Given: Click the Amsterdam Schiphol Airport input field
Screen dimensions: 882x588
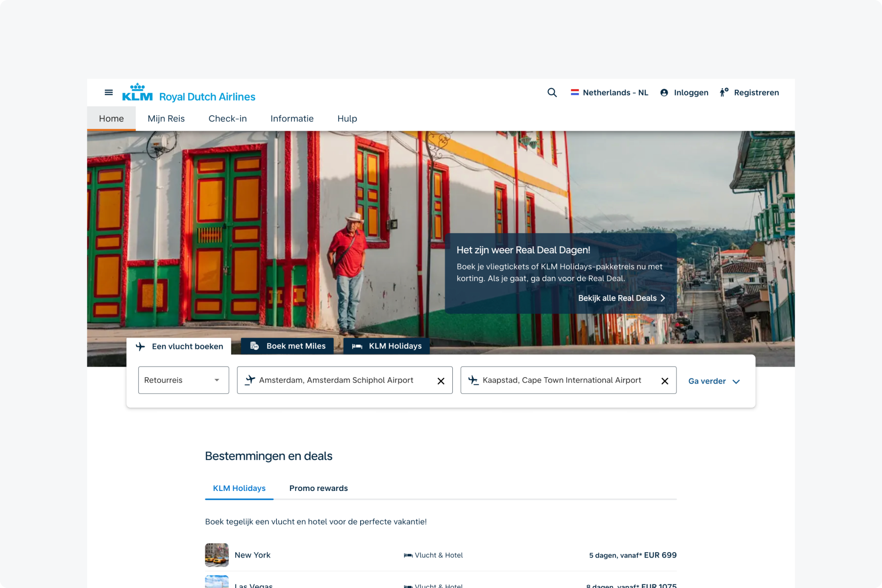Looking at the screenshot, I should point(345,380).
